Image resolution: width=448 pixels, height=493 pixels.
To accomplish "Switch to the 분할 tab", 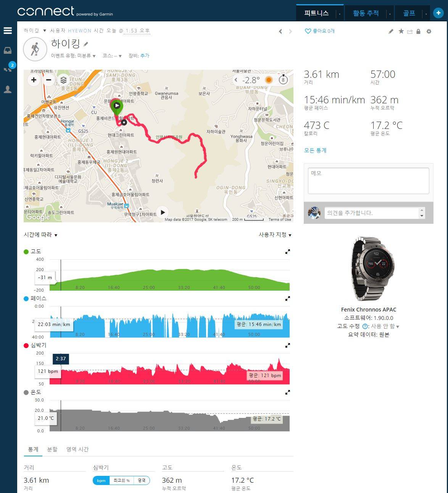I will click(52, 449).
